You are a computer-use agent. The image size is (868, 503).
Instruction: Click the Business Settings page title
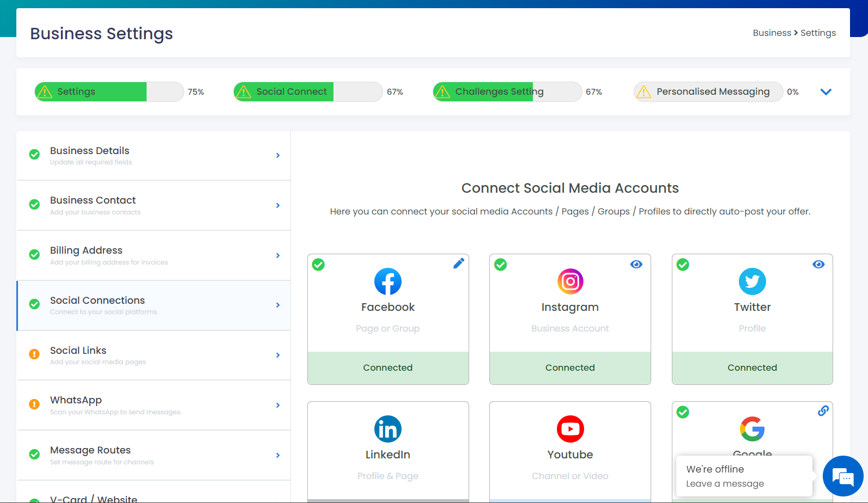pos(101,34)
